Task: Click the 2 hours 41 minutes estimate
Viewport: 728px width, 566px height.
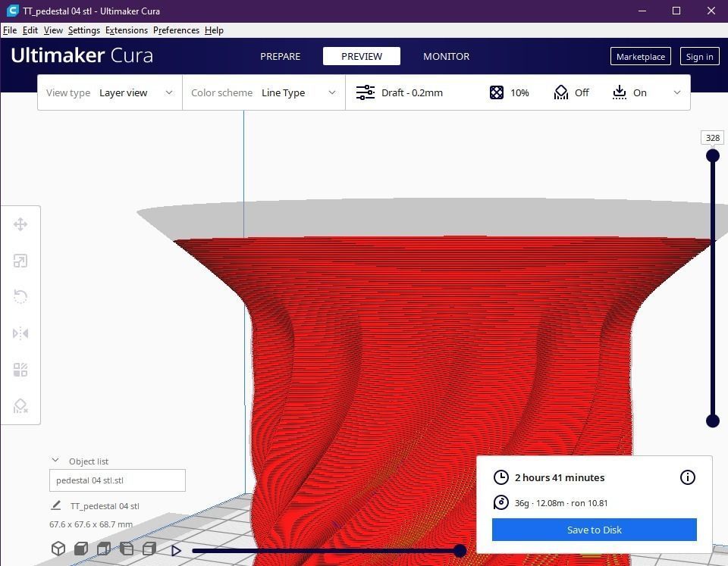Action: [x=560, y=477]
